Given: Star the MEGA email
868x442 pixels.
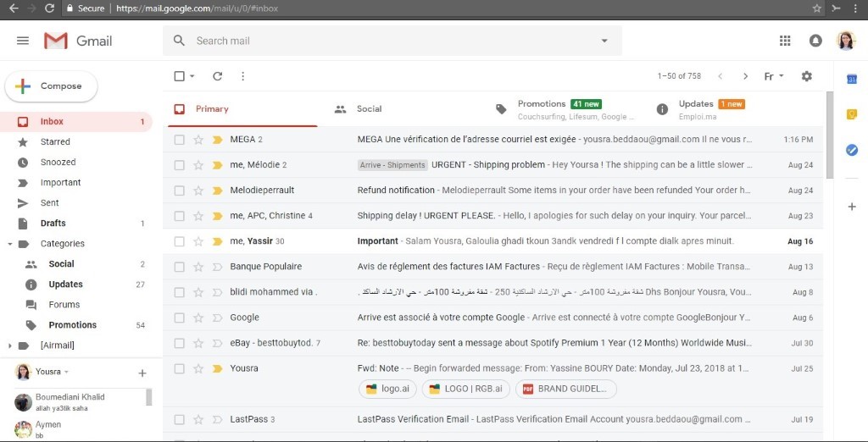Looking at the screenshot, I should click(x=198, y=140).
